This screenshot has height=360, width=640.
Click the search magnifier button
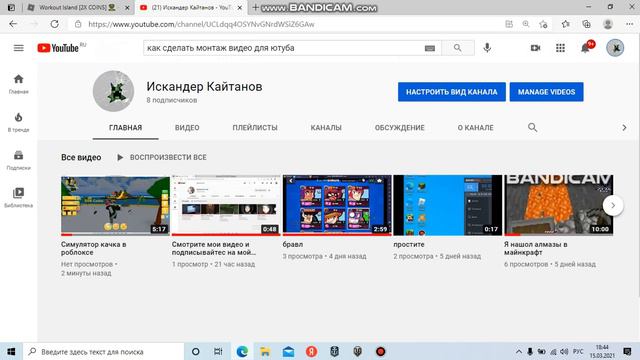[x=458, y=48]
